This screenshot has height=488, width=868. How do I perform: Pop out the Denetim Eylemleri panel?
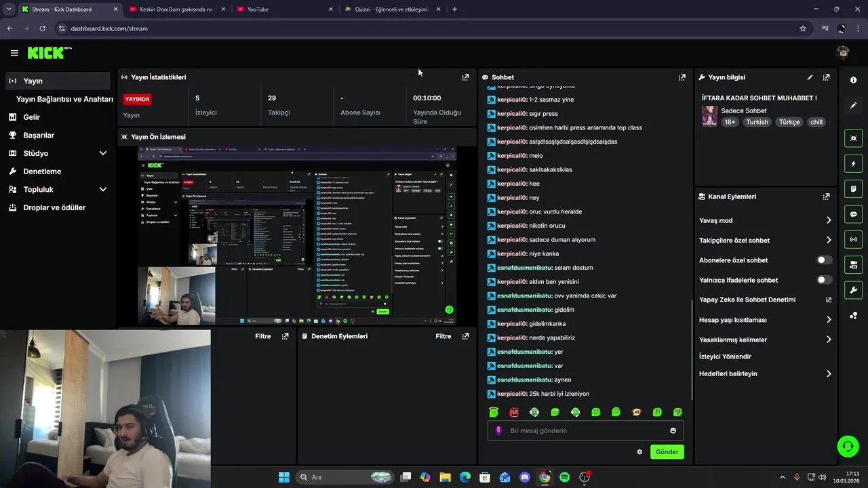(x=465, y=336)
